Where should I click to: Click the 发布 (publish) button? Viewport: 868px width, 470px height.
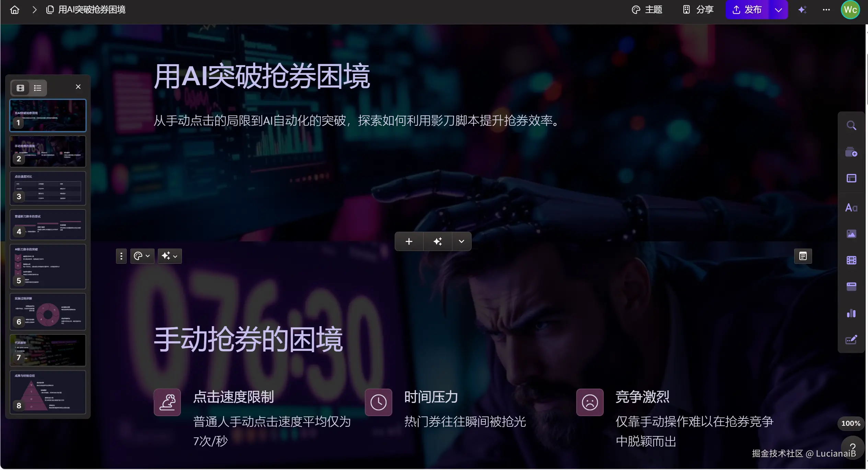(748, 10)
